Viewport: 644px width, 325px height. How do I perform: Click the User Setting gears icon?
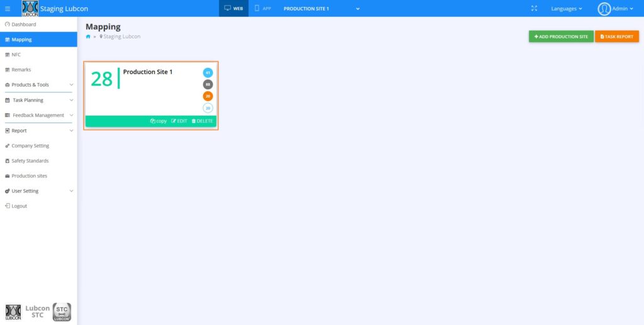8,191
